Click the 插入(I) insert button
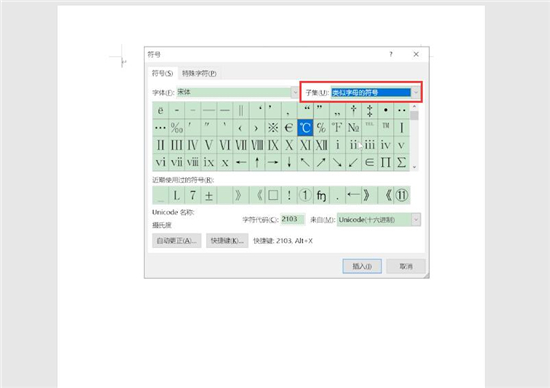 [362, 266]
